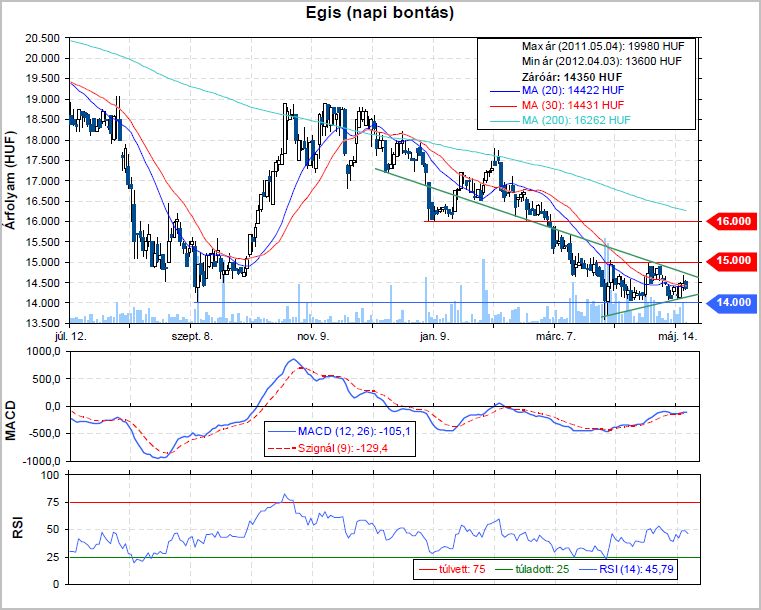Click the 50 value on RSI axis
The height and width of the screenshot is (610, 761).
tap(54, 529)
